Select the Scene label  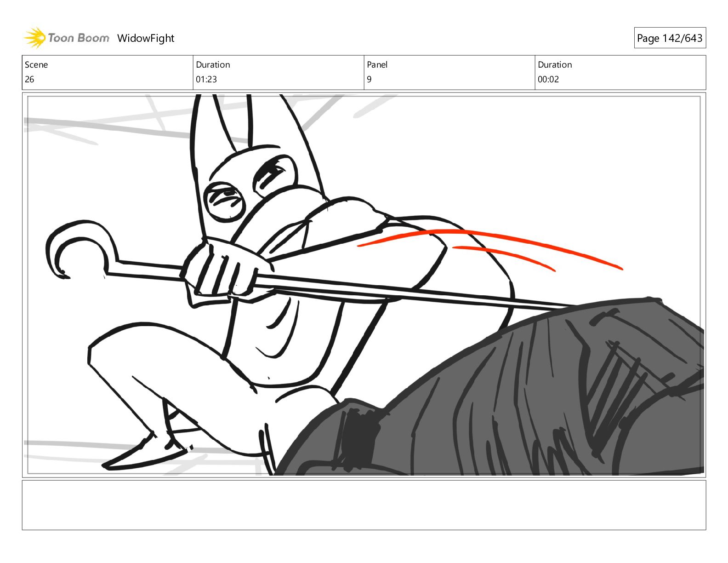tap(36, 64)
